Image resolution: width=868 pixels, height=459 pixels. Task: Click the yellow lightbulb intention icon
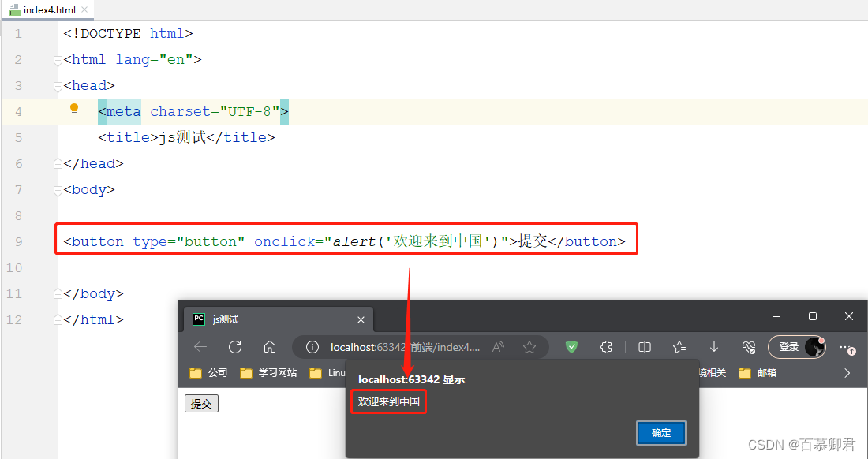click(74, 109)
